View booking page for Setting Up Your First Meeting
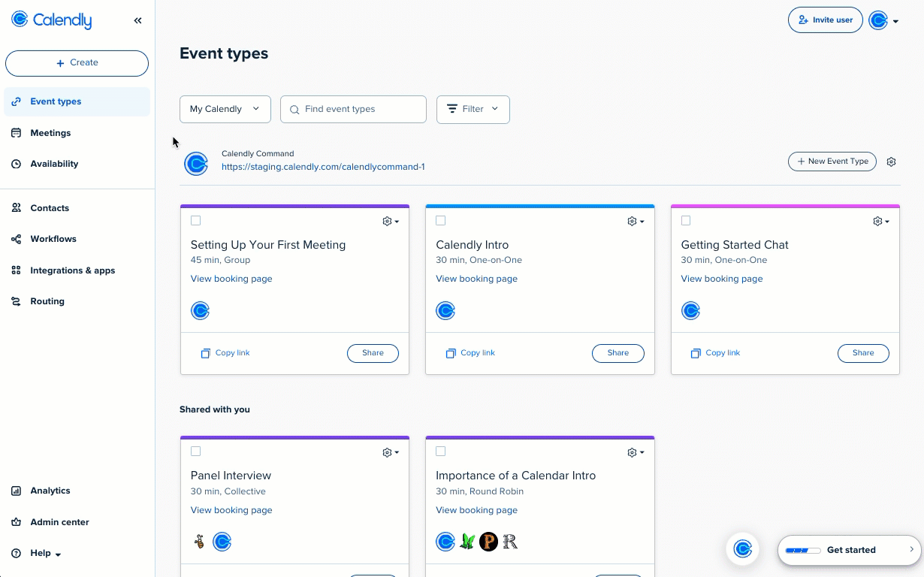924x577 pixels. 231,279
